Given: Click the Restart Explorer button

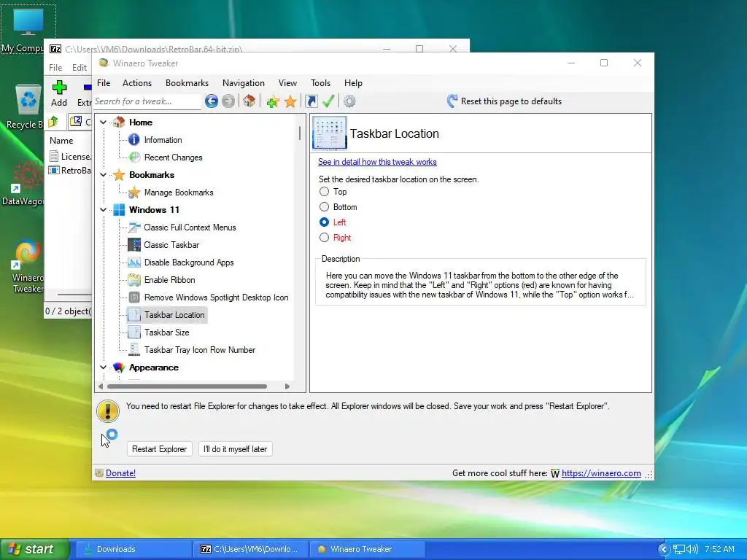Looking at the screenshot, I should click(x=159, y=449).
